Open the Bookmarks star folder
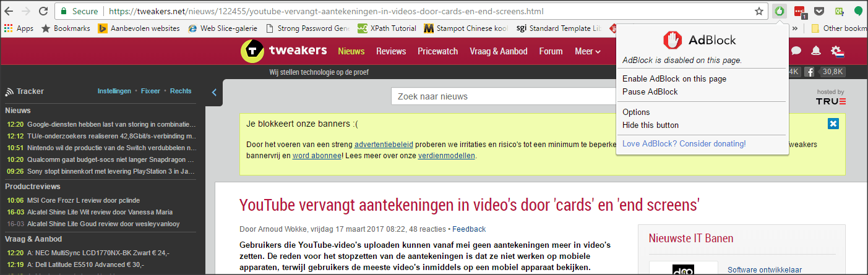Viewport: 868px width, 275px height. 66,28
